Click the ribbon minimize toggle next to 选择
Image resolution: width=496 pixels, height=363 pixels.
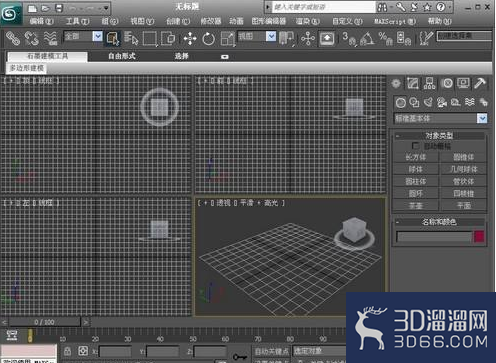pos(225,57)
